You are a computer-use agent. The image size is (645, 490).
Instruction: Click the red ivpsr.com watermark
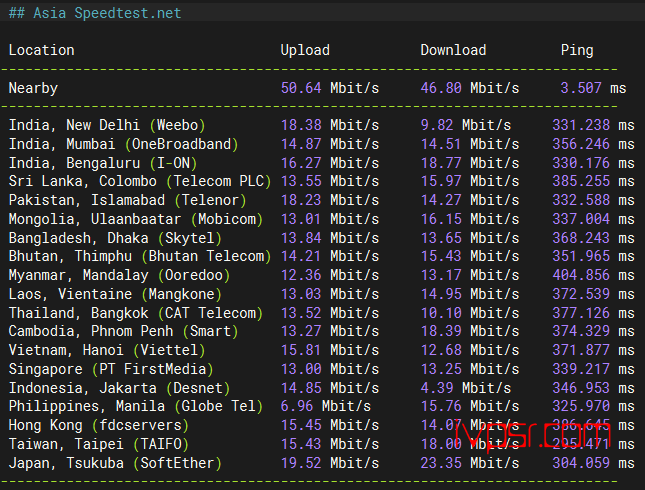point(532,436)
